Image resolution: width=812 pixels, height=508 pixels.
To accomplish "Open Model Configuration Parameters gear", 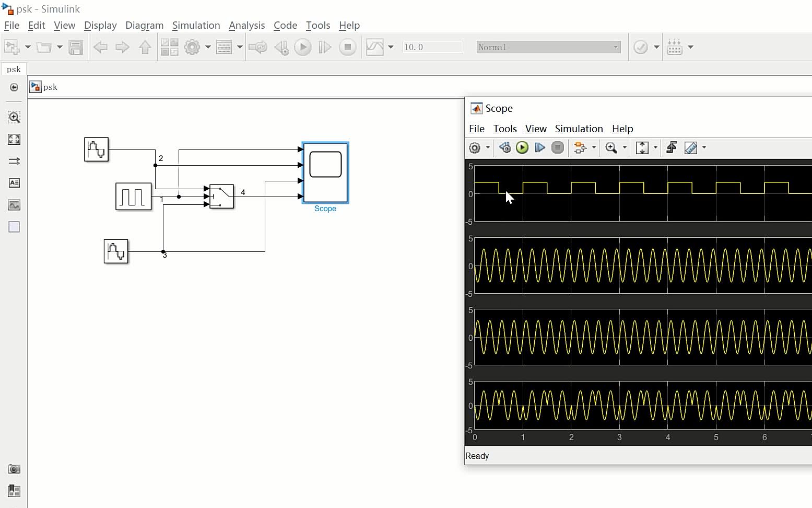I will pos(192,47).
